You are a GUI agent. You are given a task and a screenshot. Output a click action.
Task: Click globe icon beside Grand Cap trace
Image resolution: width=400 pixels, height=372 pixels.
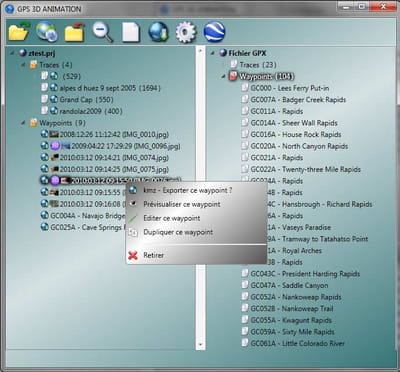(x=54, y=99)
